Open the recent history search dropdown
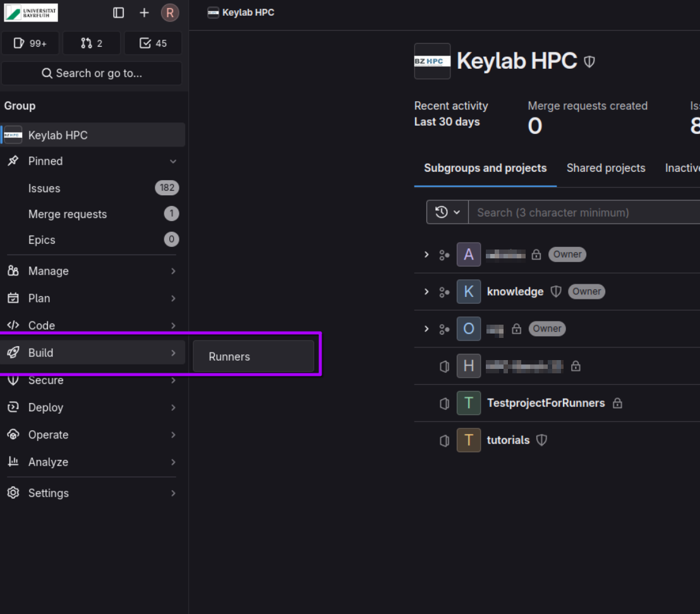The image size is (700, 614). pyautogui.click(x=447, y=212)
